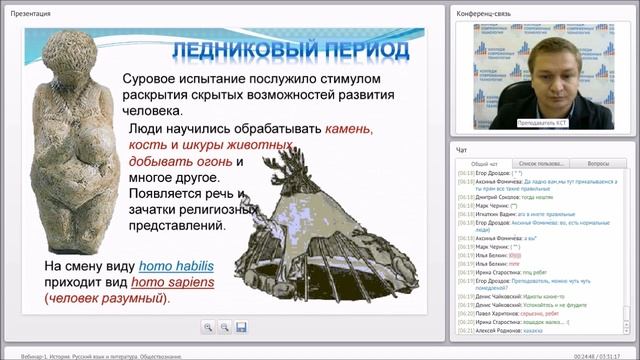Click the Преподаватель КСТ name label

coord(542,123)
